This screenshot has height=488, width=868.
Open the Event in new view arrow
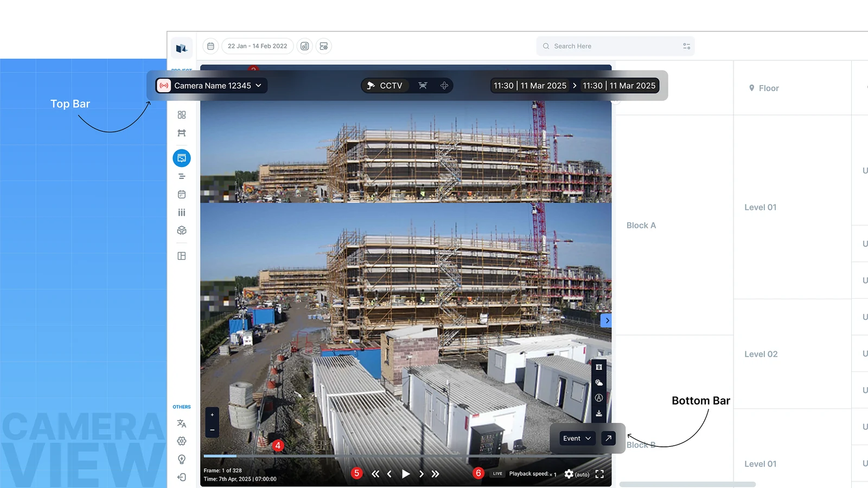609,438
